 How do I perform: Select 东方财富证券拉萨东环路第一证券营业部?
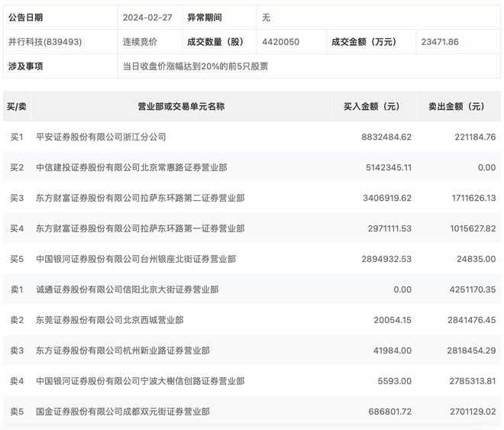click(x=141, y=228)
